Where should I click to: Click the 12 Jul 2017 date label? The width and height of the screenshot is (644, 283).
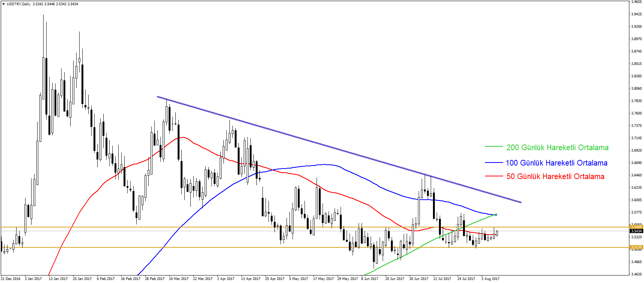coord(442,279)
